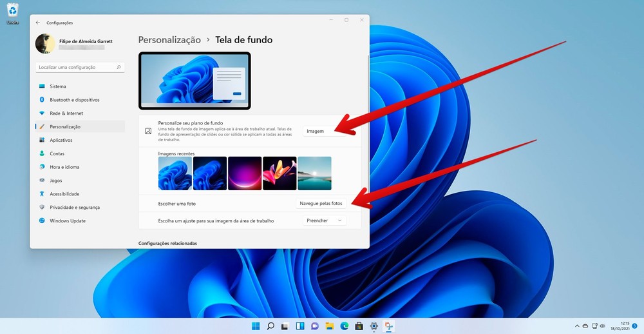This screenshot has width=644, height=334.
Task: Open Bluetooth e dispositivos settings
Action: tap(74, 100)
